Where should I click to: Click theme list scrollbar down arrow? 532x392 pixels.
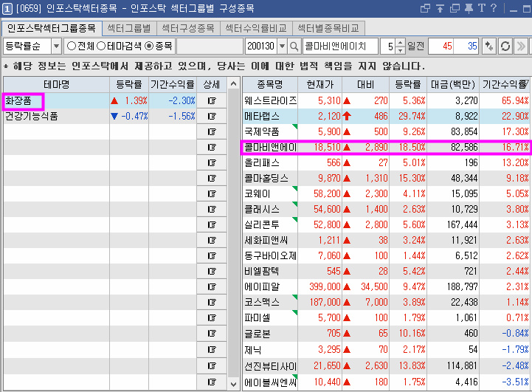pyautogui.click(x=233, y=384)
